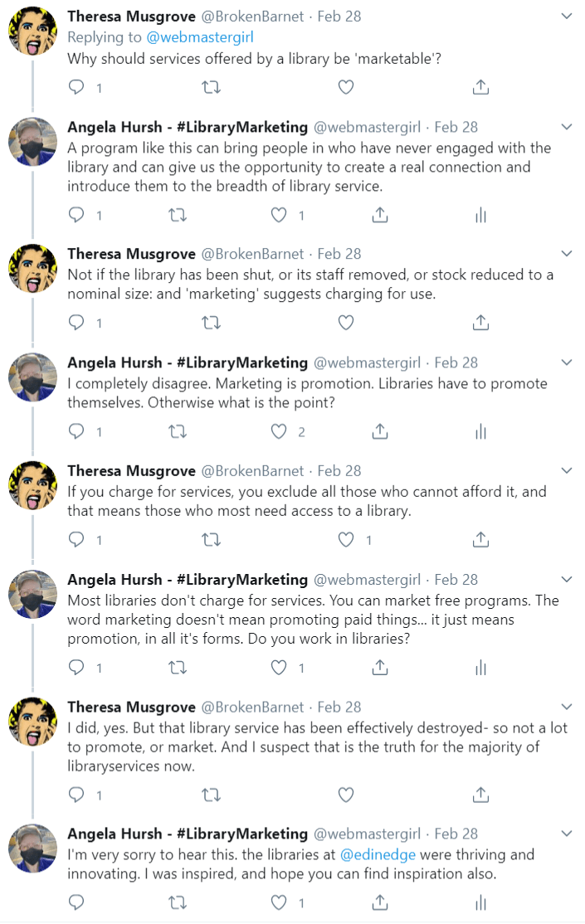Open the @webmastergirl reply-to link
This screenshot has width=585, height=924.
point(200,37)
